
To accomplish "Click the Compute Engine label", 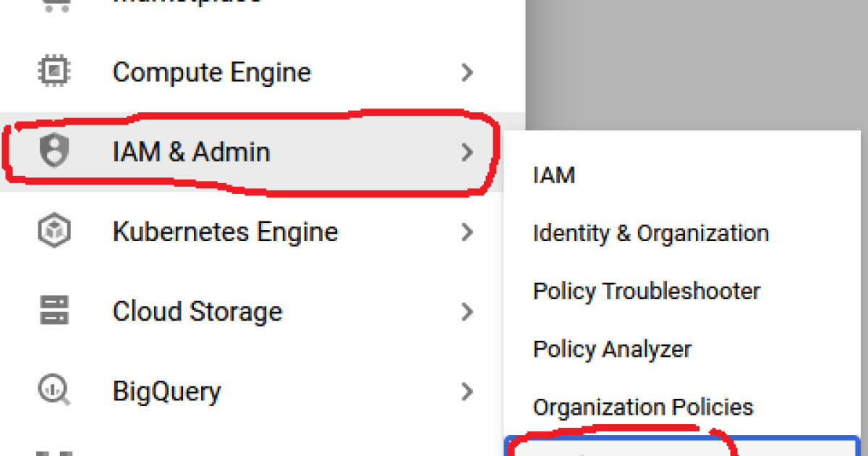I will coord(212,72).
